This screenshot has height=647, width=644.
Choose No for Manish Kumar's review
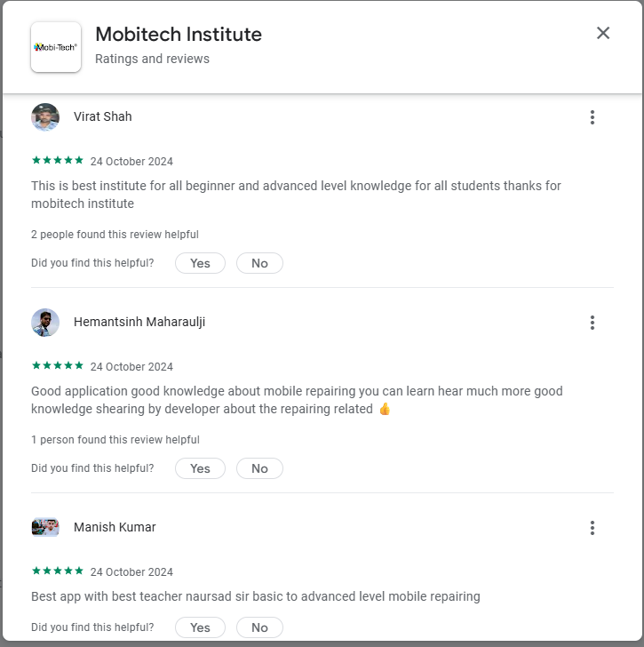point(259,627)
